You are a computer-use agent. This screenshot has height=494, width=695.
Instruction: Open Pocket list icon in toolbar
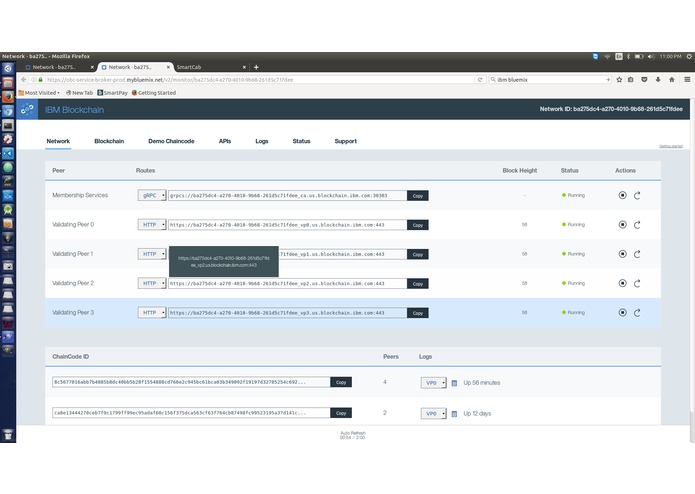644,80
